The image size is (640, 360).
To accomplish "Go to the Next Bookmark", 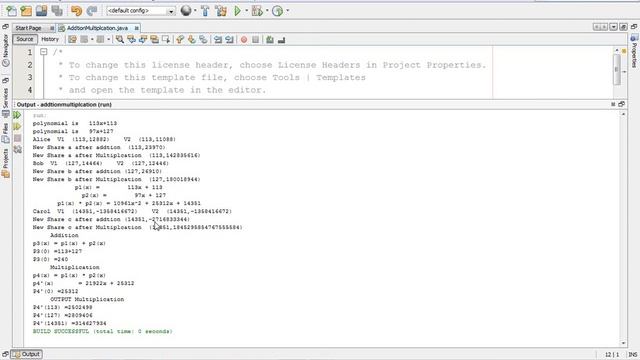I will pyautogui.click(x=191, y=40).
